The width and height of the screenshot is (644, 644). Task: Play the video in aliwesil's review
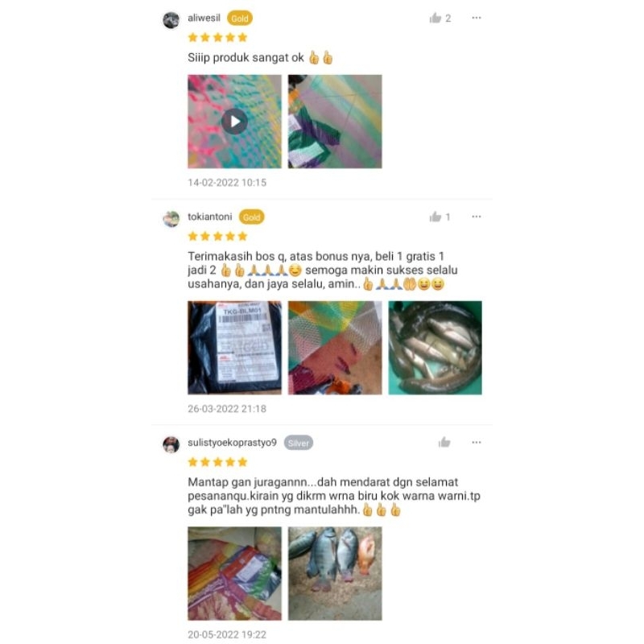[234, 122]
